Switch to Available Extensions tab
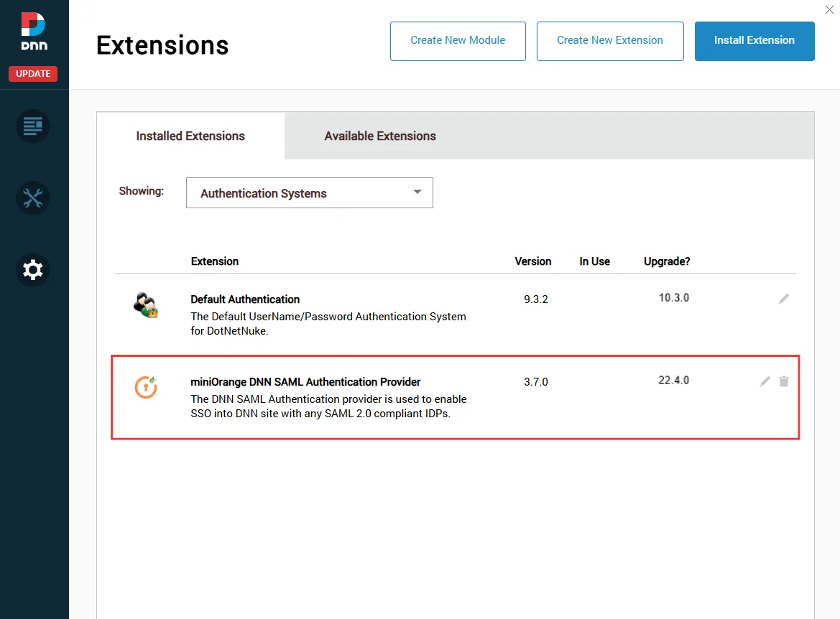 pos(380,136)
